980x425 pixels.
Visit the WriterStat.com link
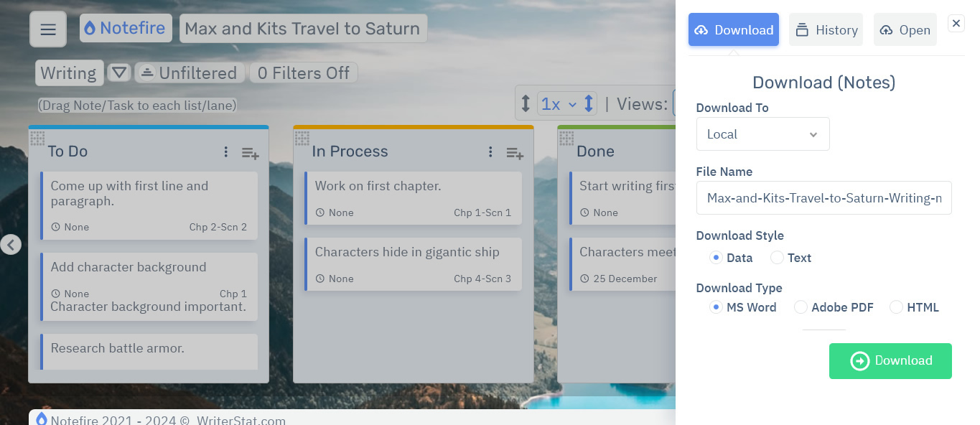pos(241,420)
